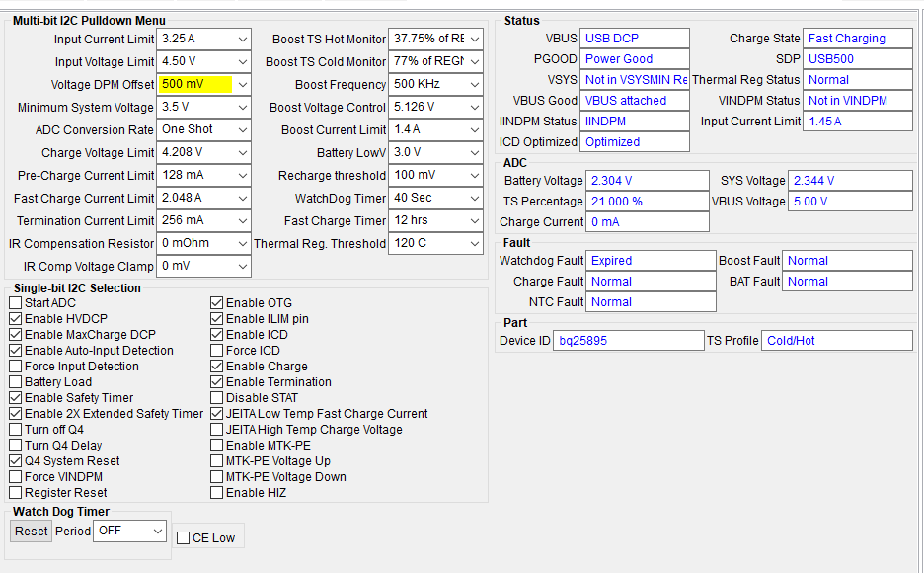Screen dimensions: 924x573
Task: Check Force ICD checkbox
Action: click(x=217, y=351)
